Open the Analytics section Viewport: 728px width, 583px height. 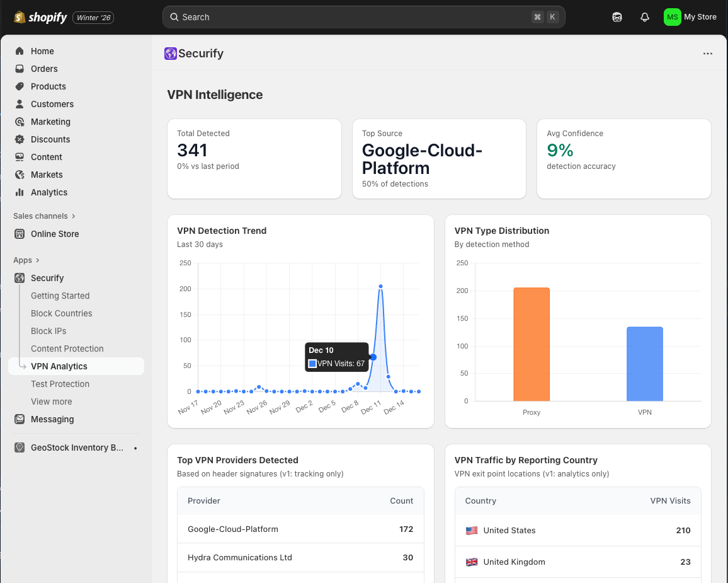click(50, 192)
